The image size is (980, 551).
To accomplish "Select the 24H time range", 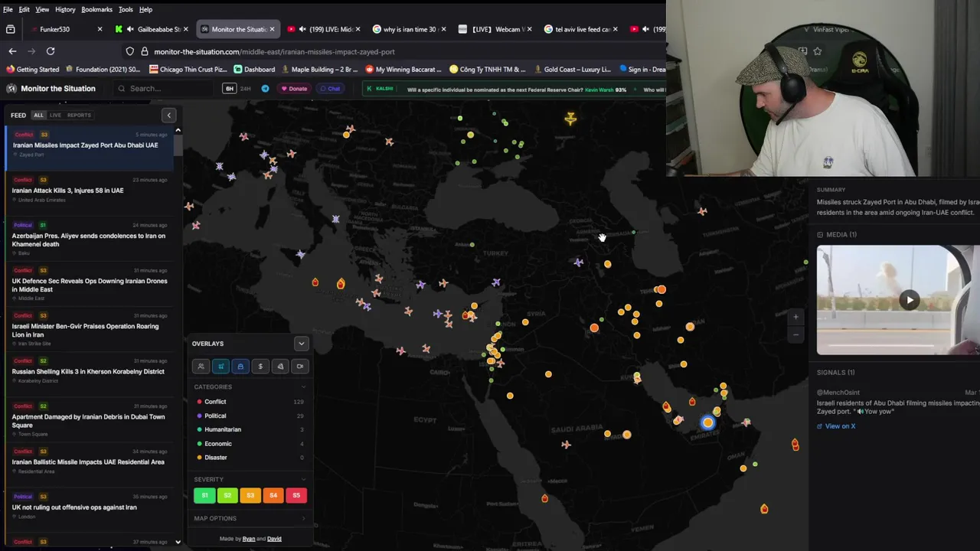I will (246, 89).
